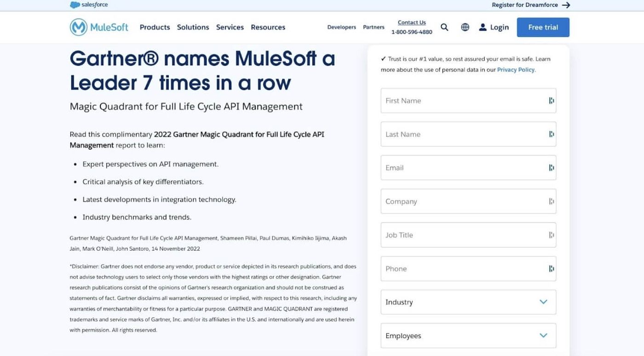This screenshot has width=644, height=356.
Task: Go to the Developers page
Action: click(341, 27)
